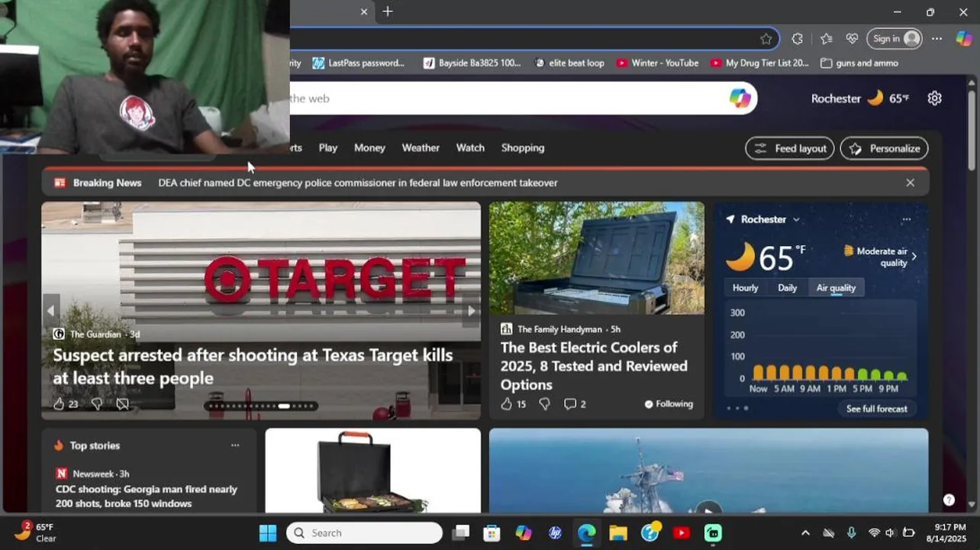Open the Winter - YouTube bookmark
980x550 pixels.
tap(657, 63)
